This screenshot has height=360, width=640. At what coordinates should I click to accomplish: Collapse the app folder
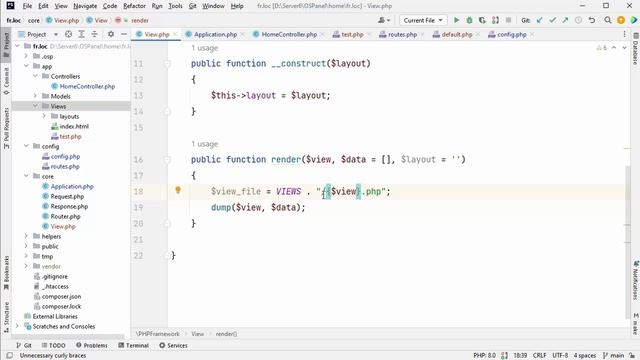(26, 66)
